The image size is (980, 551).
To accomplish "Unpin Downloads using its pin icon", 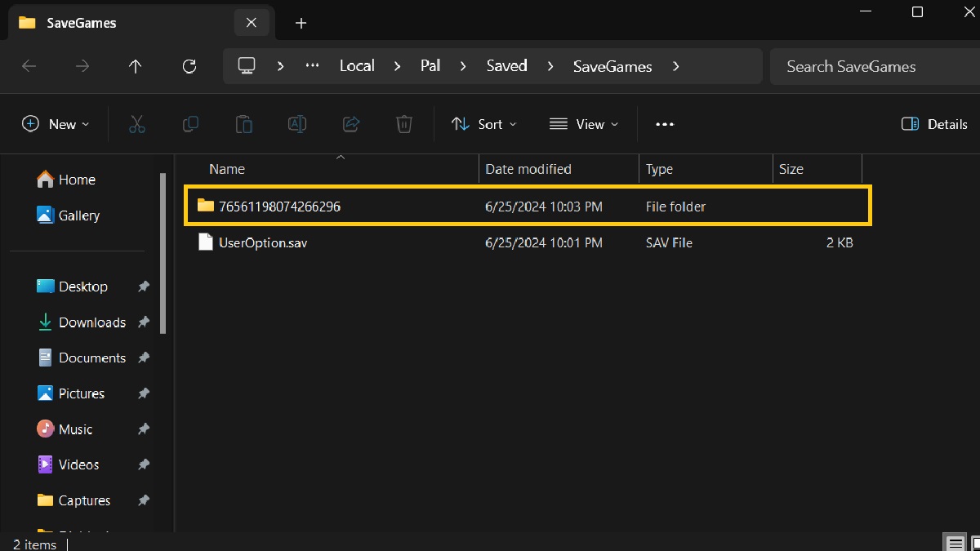I will (x=144, y=322).
